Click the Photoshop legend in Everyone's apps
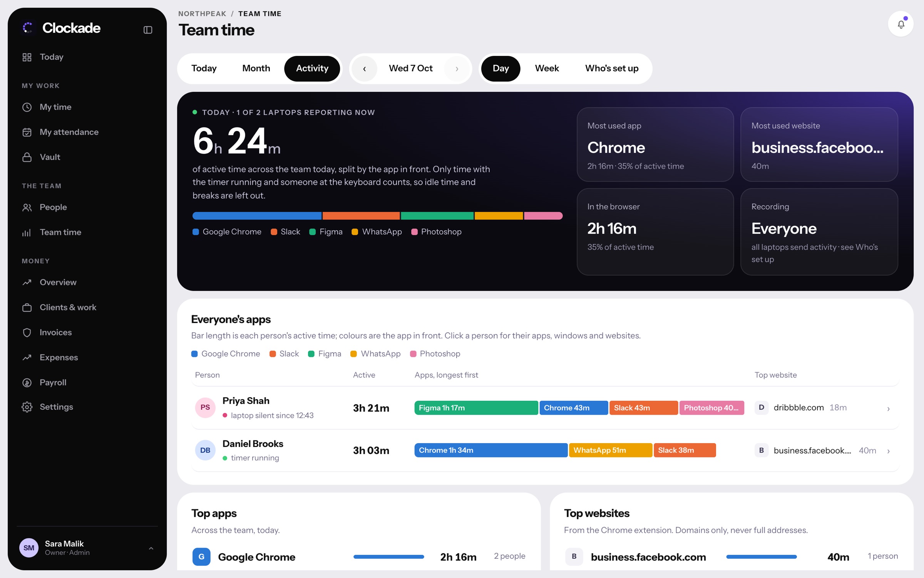The image size is (924, 578). (435, 354)
